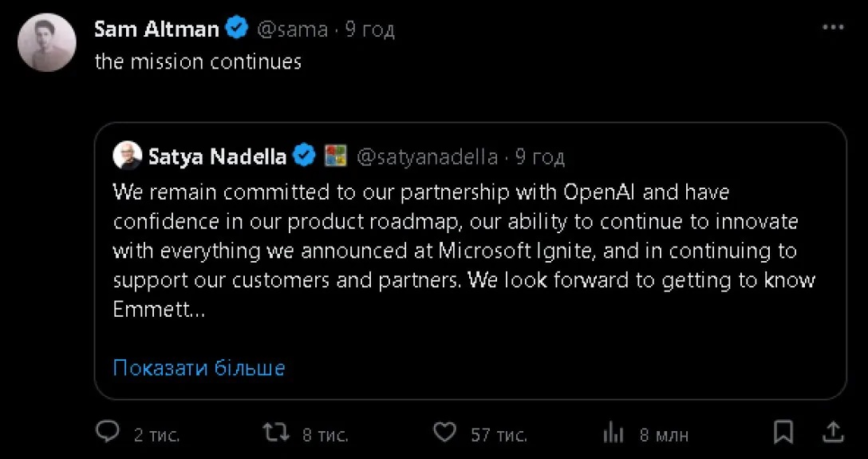Open the quoted tweet's "9 год" timestamp
The height and width of the screenshot is (459, 868).
point(540,156)
